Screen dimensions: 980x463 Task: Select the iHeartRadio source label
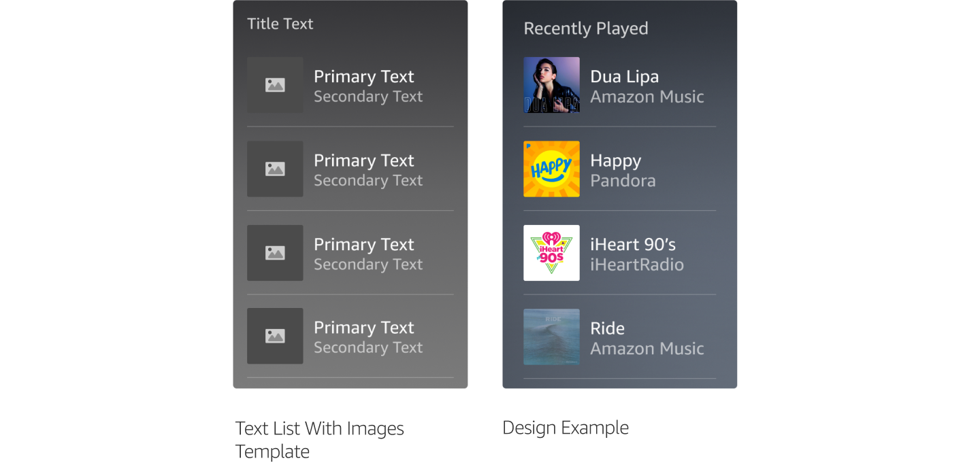pyautogui.click(x=636, y=264)
